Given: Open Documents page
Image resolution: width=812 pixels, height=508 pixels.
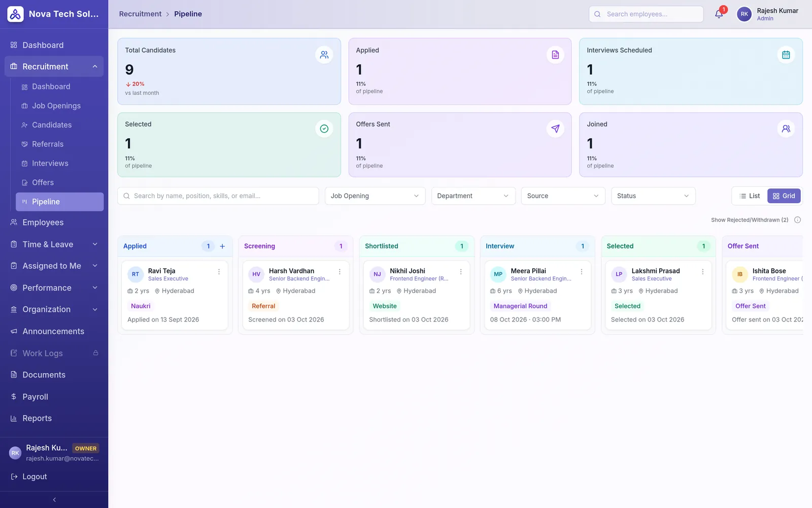Looking at the screenshot, I should tap(54, 375).
